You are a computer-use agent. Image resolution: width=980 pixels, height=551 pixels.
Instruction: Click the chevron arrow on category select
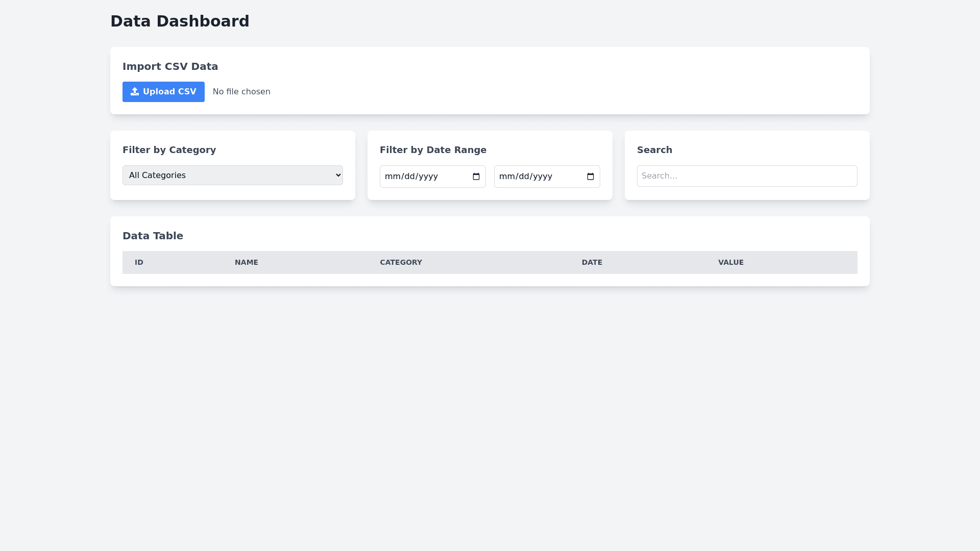[x=338, y=175]
